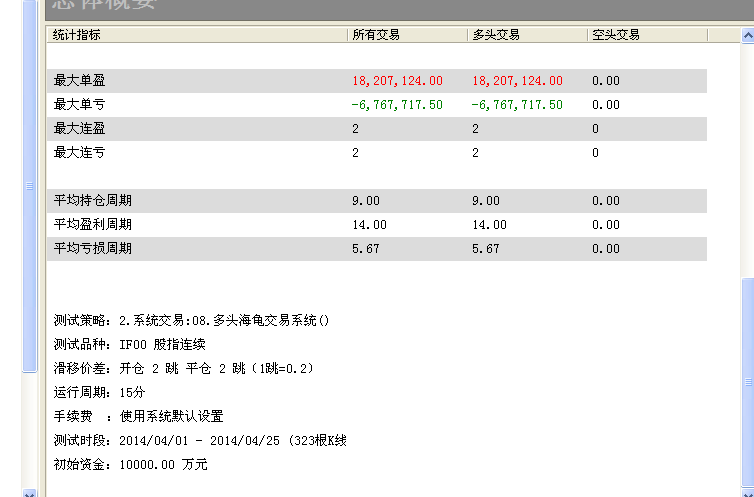Viewport: 754px width, 497px height.
Task: Click 最大单盈 value under 所有交易
Action: (397, 81)
